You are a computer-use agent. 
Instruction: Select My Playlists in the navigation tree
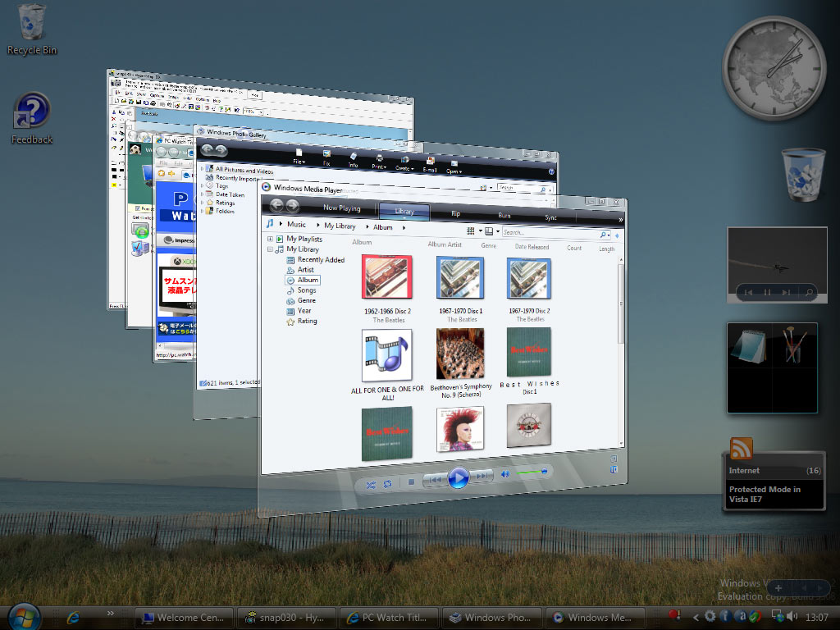click(304, 239)
